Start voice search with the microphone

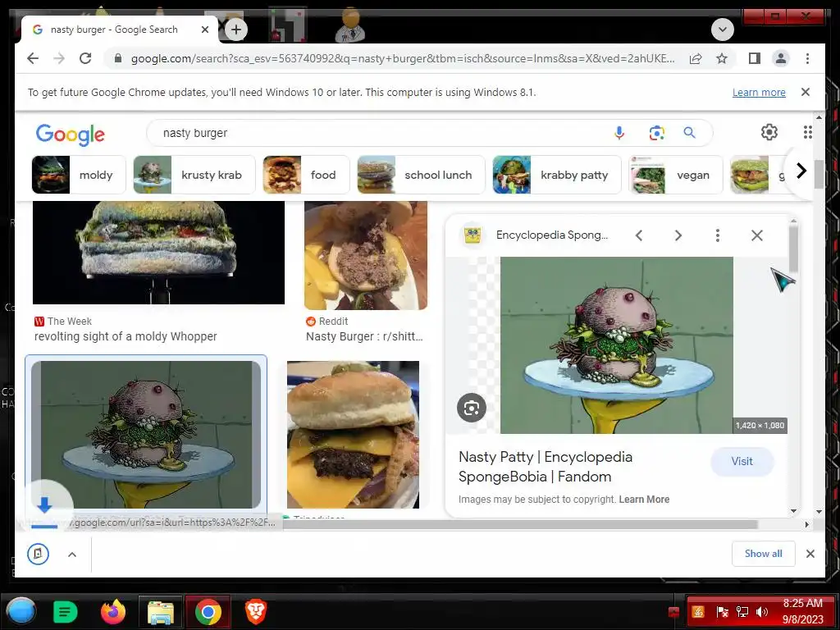(x=619, y=132)
